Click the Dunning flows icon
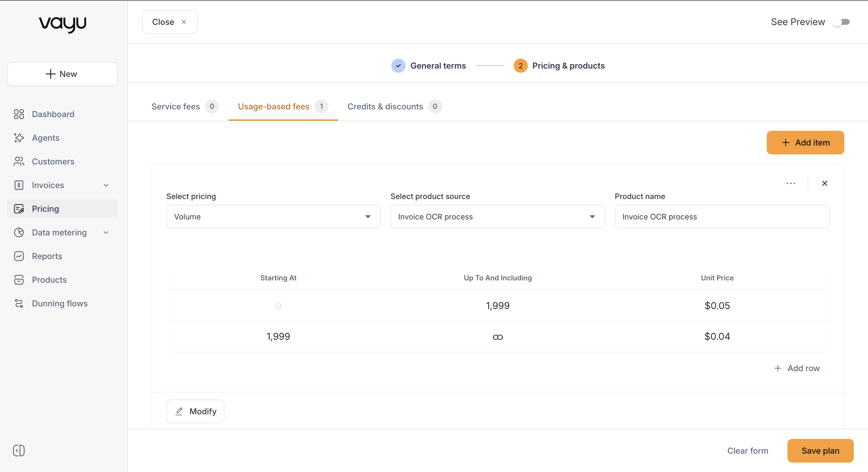Screen dimensions: 868x472 pos(19,303)
